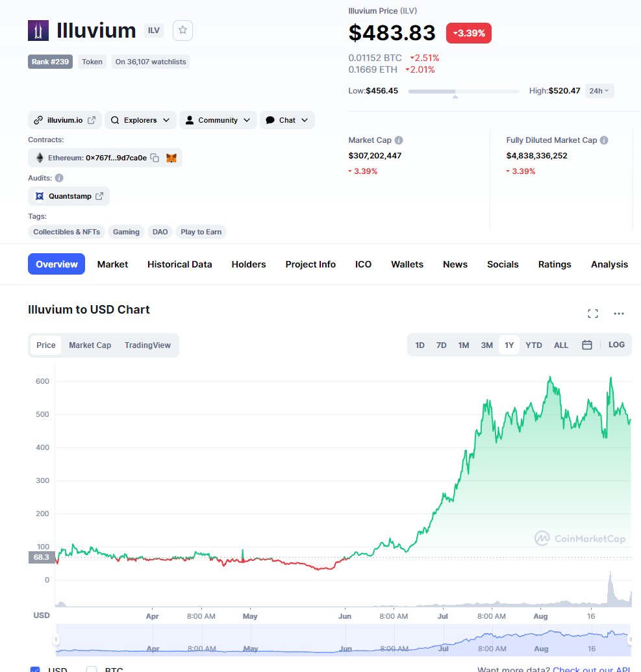
Task: Open the Historical Data tab
Action: coord(180,264)
